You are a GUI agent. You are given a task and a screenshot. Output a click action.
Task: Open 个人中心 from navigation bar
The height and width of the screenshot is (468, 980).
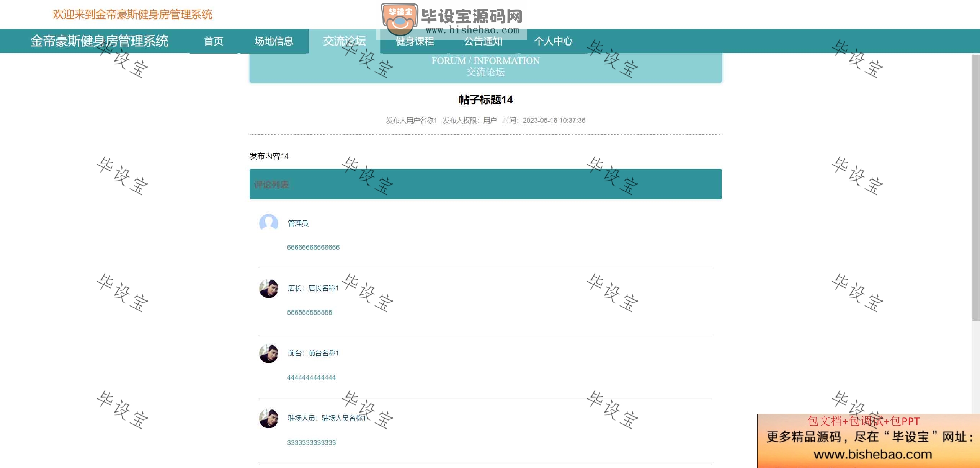553,41
